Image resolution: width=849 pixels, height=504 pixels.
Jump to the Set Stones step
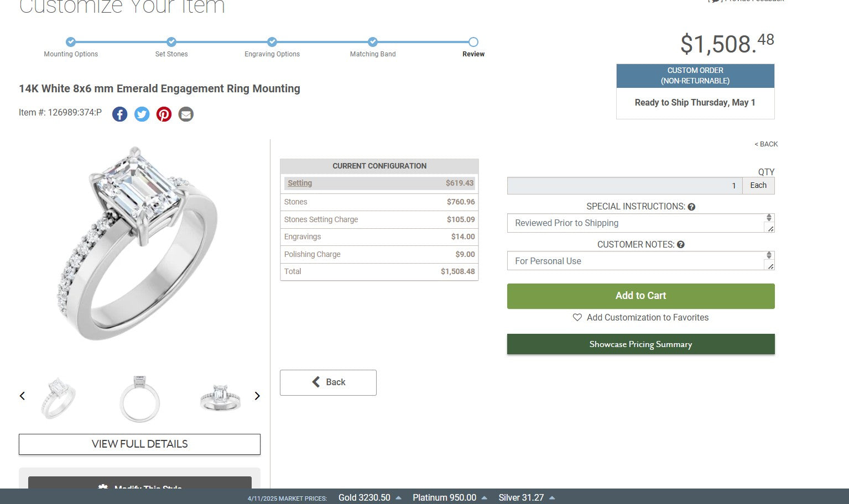coord(171,42)
